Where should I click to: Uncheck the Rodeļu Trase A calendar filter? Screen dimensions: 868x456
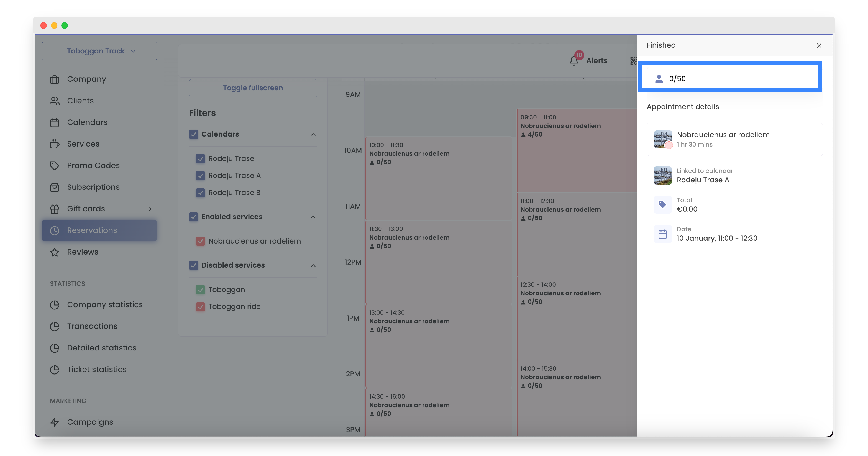coord(201,176)
